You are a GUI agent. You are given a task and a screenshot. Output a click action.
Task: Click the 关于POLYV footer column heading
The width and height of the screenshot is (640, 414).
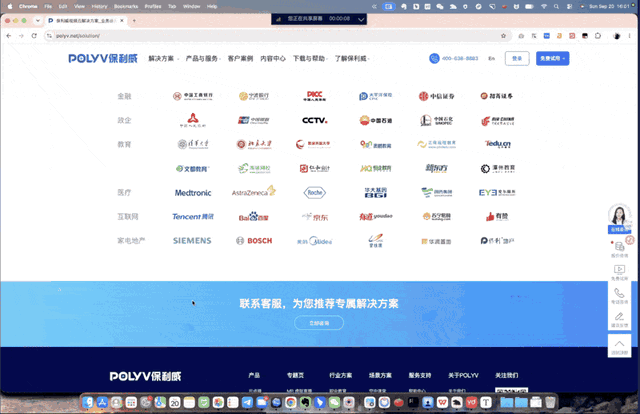click(463, 375)
